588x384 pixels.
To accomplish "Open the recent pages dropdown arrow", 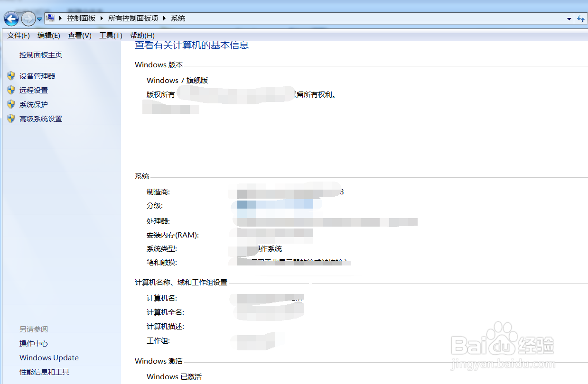I will tap(40, 19).
